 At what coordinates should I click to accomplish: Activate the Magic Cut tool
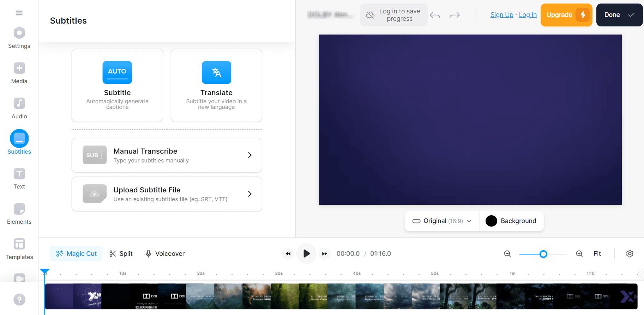[76, 254]
